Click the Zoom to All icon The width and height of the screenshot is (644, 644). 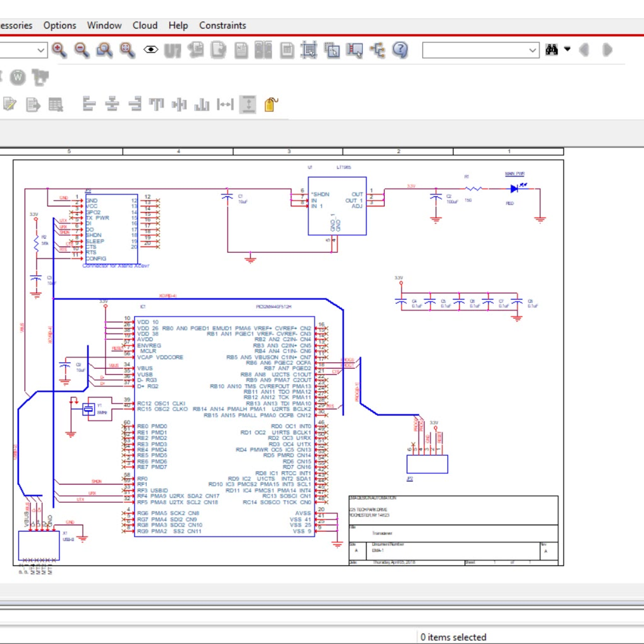coord(127,50)
